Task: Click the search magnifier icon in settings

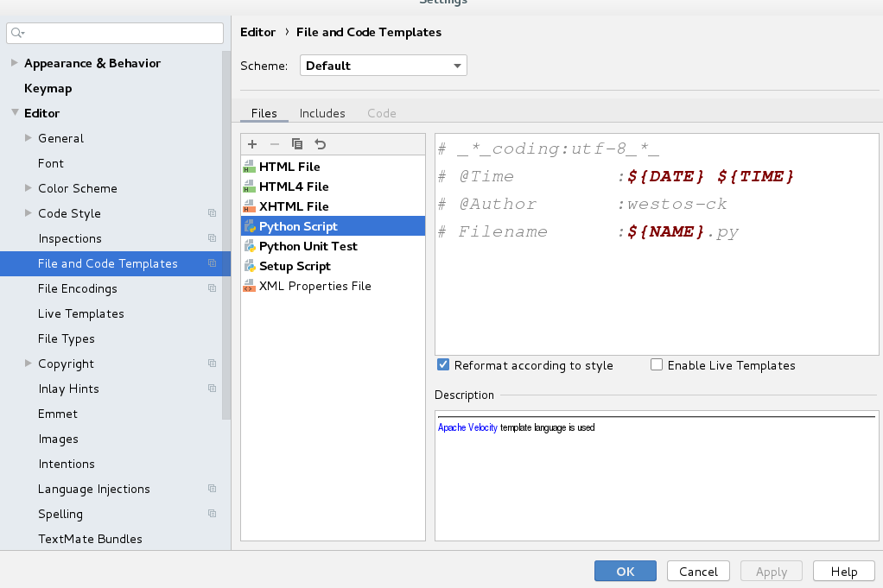Action: click(17, 33)
